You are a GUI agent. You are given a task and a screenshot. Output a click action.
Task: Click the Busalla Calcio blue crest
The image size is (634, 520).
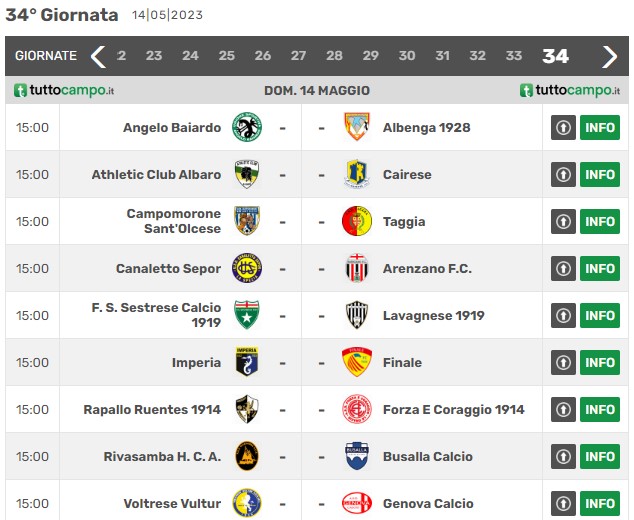(357, 456)
